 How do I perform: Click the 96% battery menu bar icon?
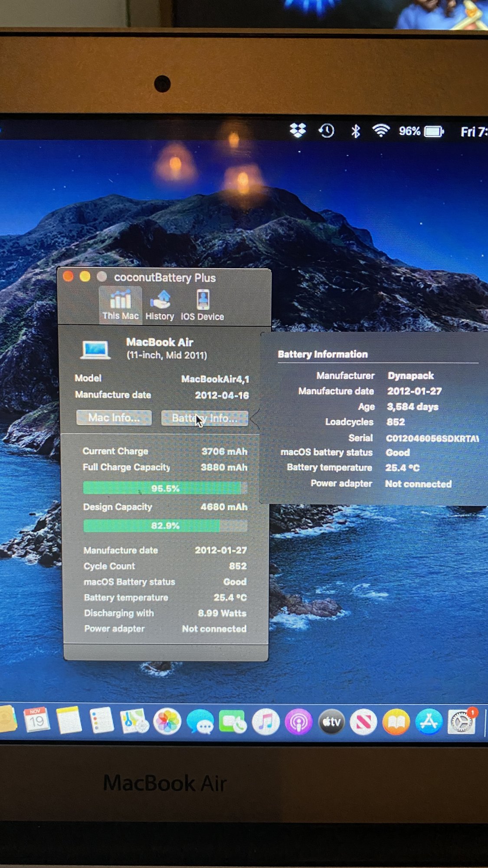pos(422,131)
